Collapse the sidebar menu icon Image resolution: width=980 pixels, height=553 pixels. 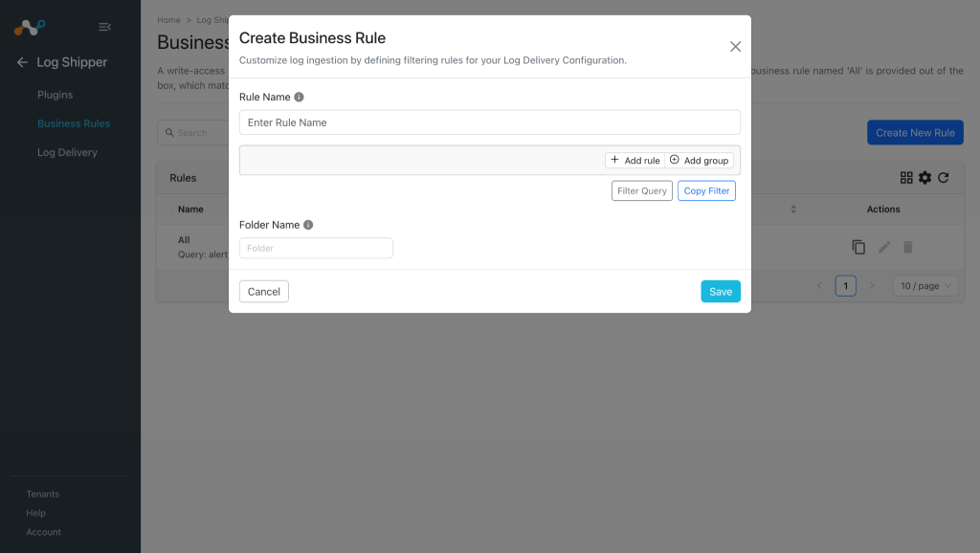105,27
